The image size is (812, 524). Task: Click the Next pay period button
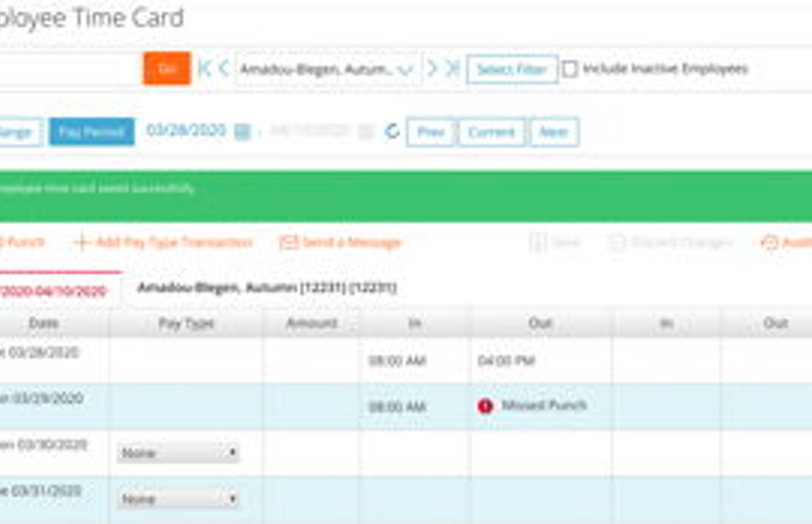tap(554, 133)
